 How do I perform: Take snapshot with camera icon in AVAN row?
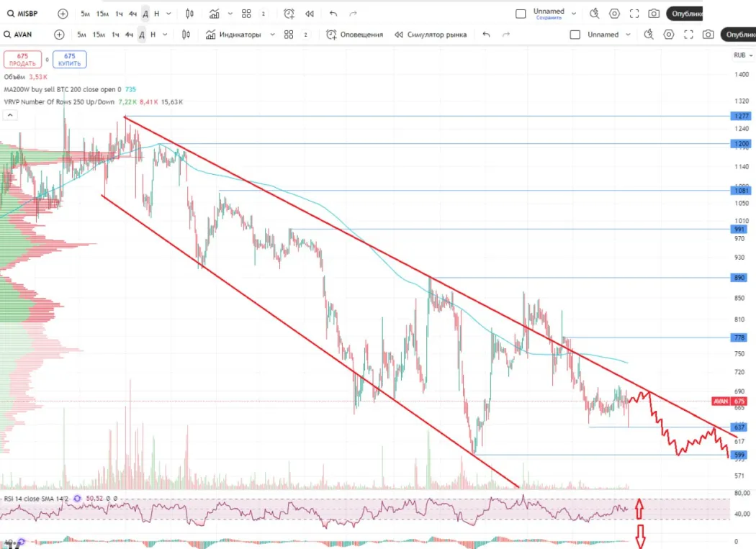(x=708, y=35)
